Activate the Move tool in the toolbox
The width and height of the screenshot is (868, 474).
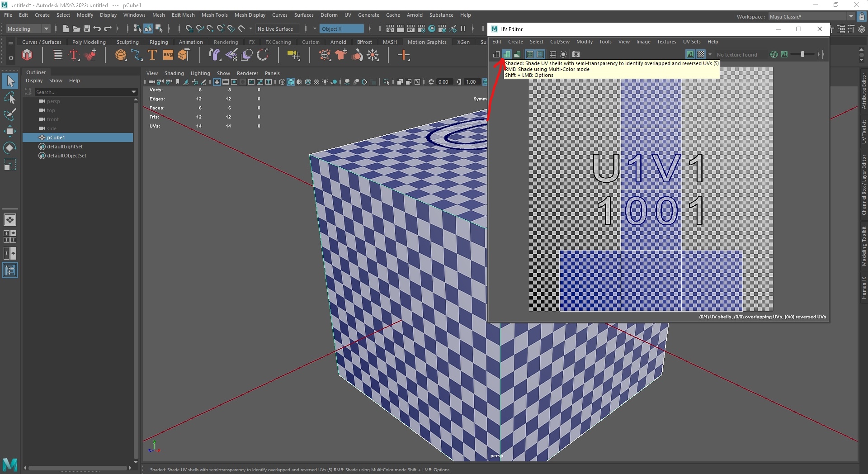10,131
